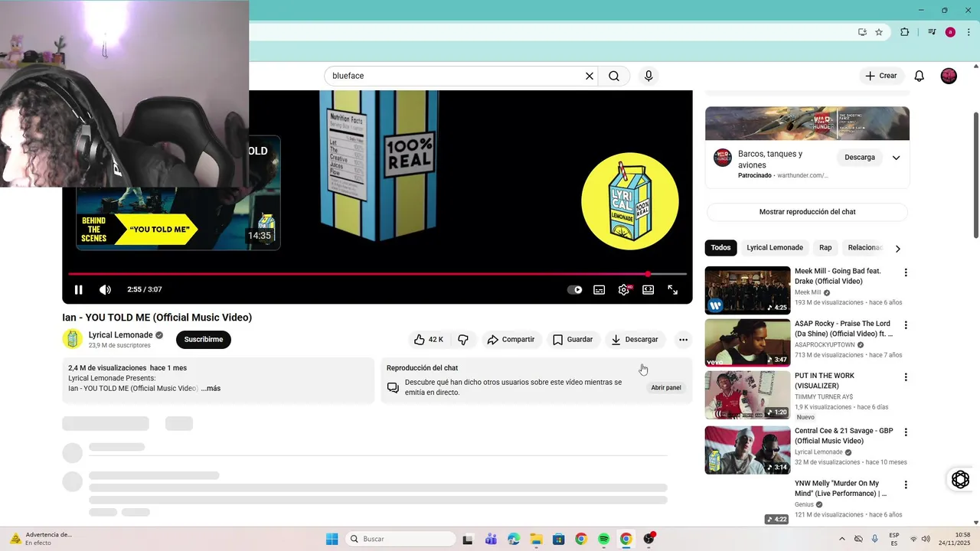Expand description with ...más
The width and height of the screenshot is (980, 551).
(x=211, y=389)
